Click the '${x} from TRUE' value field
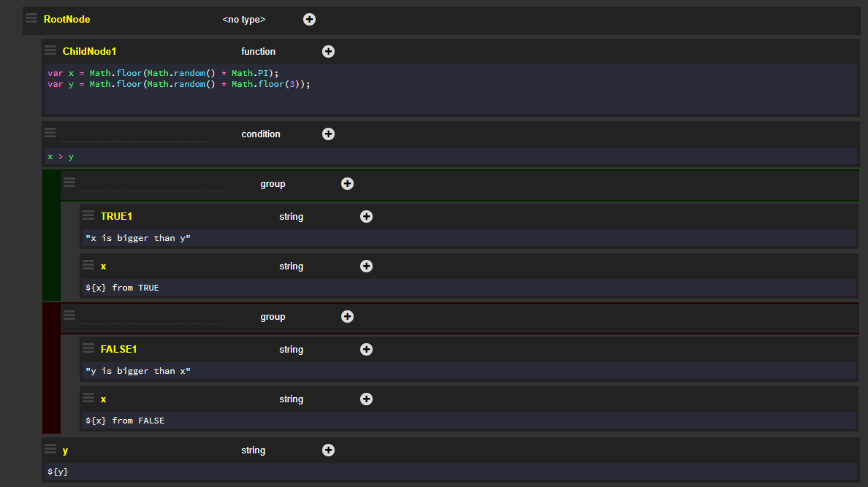 [x=469, y=288]
